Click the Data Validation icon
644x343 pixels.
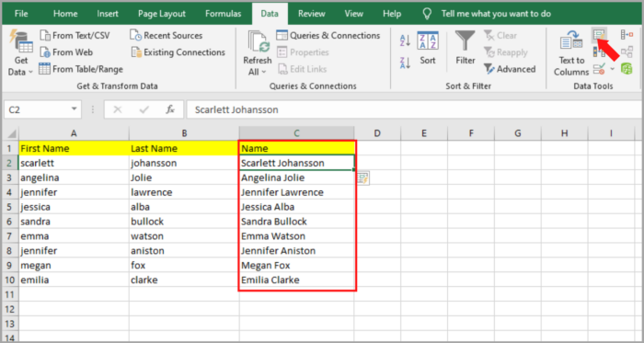click(599, 69)
